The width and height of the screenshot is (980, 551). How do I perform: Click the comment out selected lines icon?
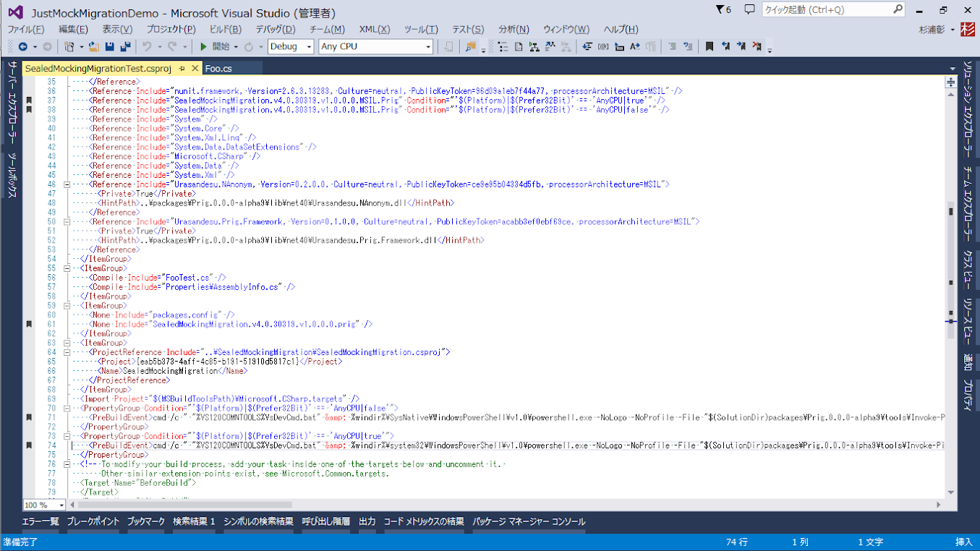pos(672,46)
